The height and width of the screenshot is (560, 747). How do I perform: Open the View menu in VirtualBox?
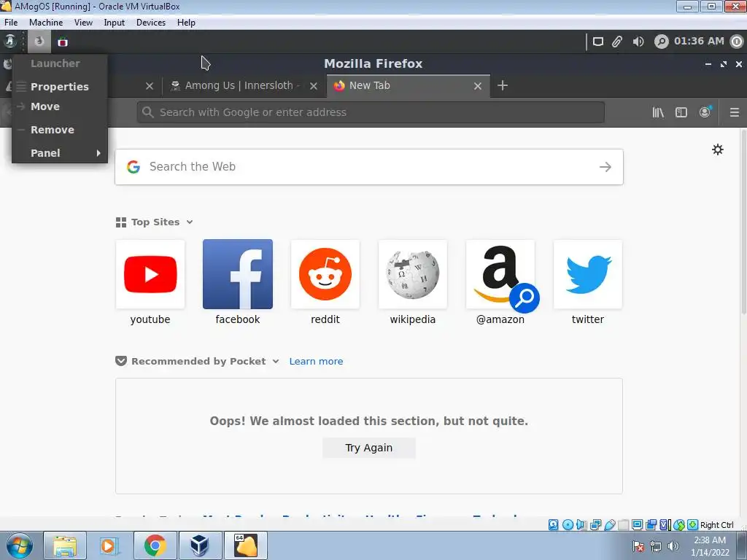(83, 23)
